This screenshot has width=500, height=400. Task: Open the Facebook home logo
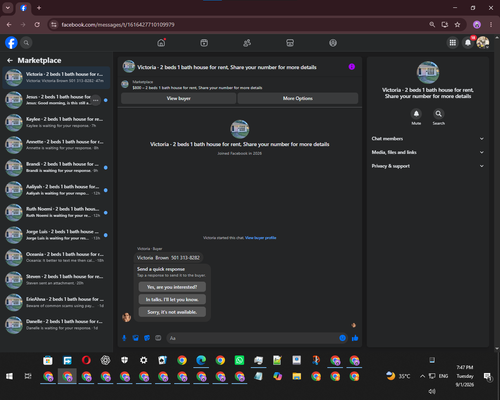pos(11,43)
